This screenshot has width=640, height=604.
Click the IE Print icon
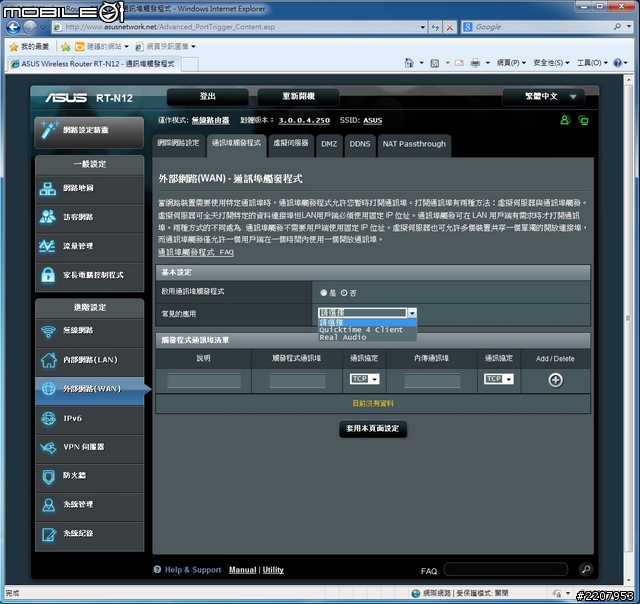pos(475,63)
